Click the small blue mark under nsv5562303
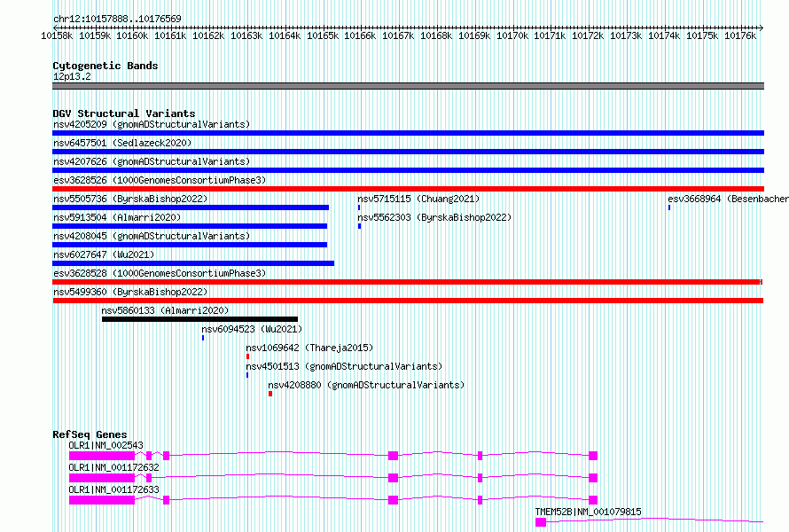 point(359,226)
